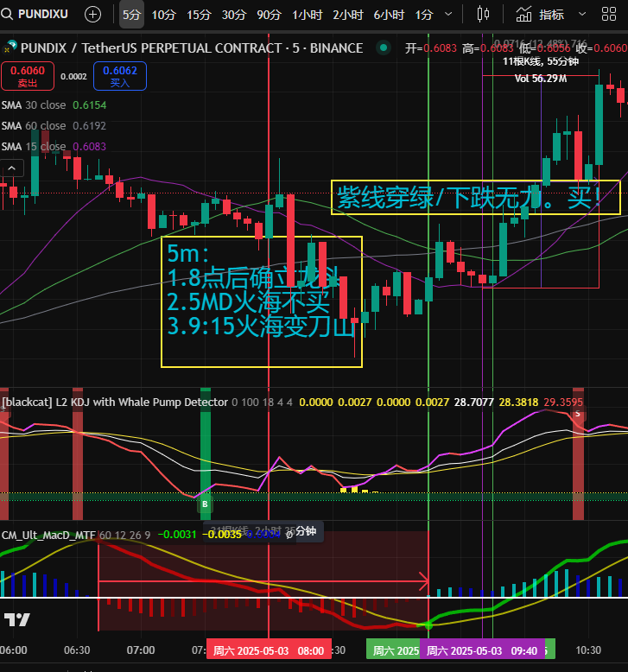Click the 10:30 time axis label
The height and width of the screenshot is (672, 628).
[588, 650]
